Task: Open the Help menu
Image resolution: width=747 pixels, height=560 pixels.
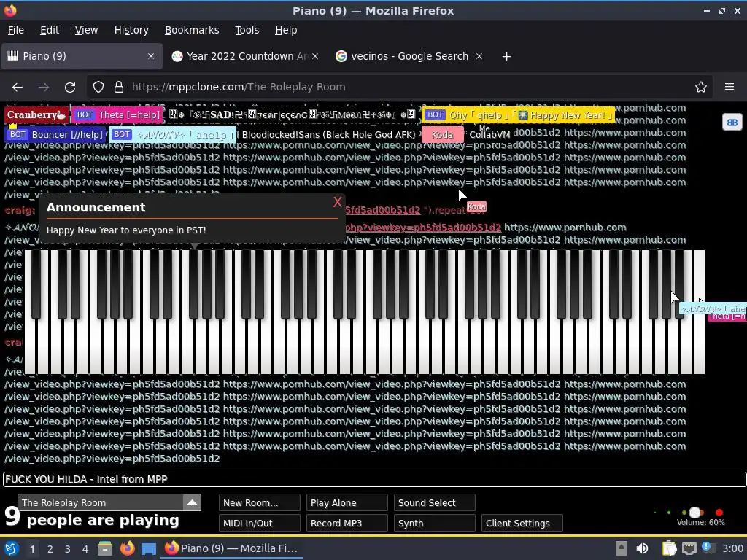Action: (x=286, y=30)
